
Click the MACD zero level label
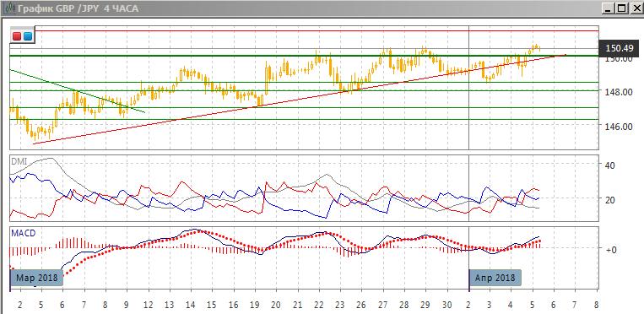pos(611,249)
